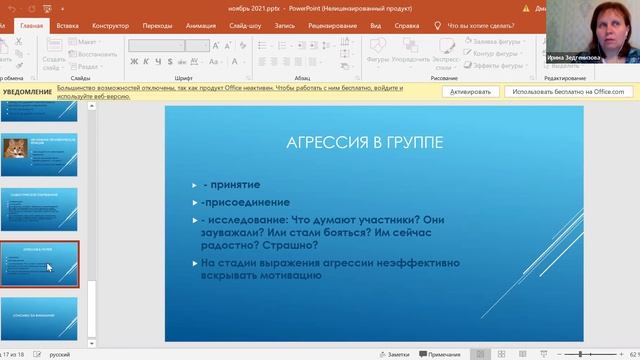This screenshot has height=360, width=640.
Task: Switch to the Рецензирование tab
Action: [333, 26]
